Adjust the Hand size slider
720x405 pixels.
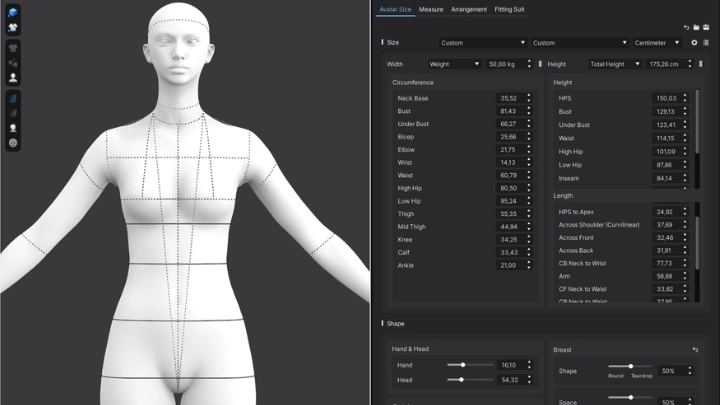pyautogui.click(x=463, y=365)
